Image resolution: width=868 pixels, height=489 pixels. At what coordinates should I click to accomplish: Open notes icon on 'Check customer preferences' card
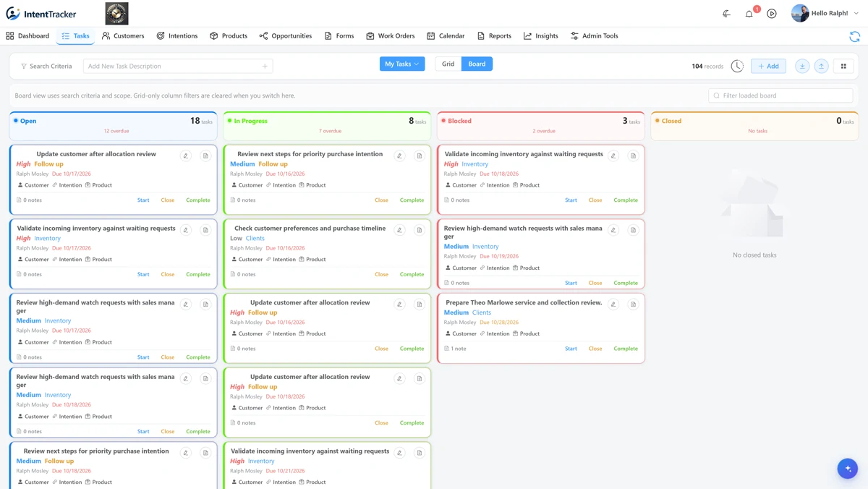[x=420, y=230]
